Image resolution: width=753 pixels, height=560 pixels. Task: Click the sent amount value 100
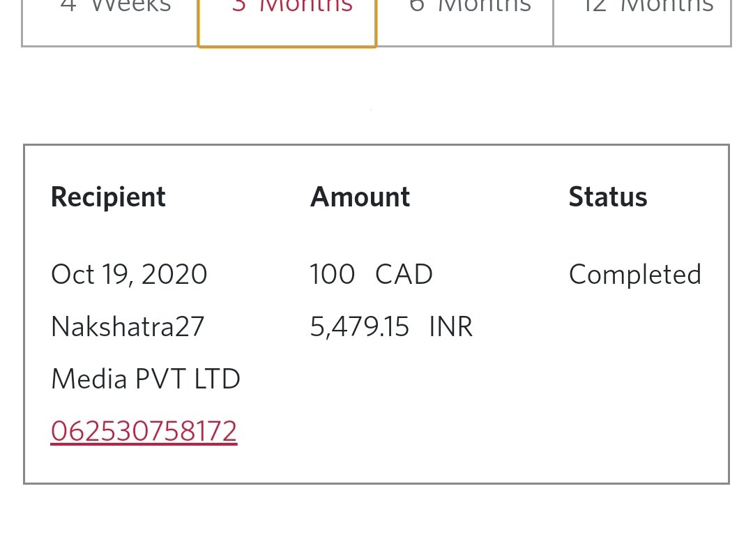[x=333, y=275]
